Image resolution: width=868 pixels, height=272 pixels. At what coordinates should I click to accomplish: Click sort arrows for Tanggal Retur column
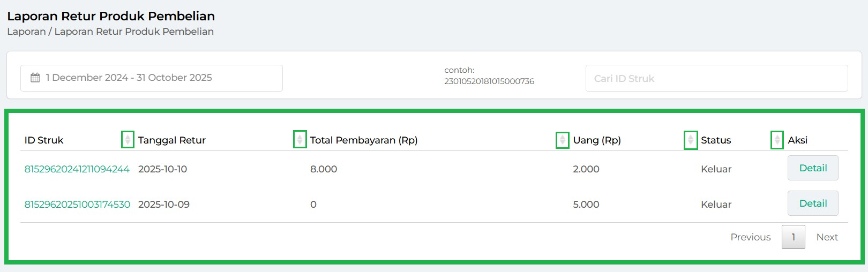tap(300, 140)
